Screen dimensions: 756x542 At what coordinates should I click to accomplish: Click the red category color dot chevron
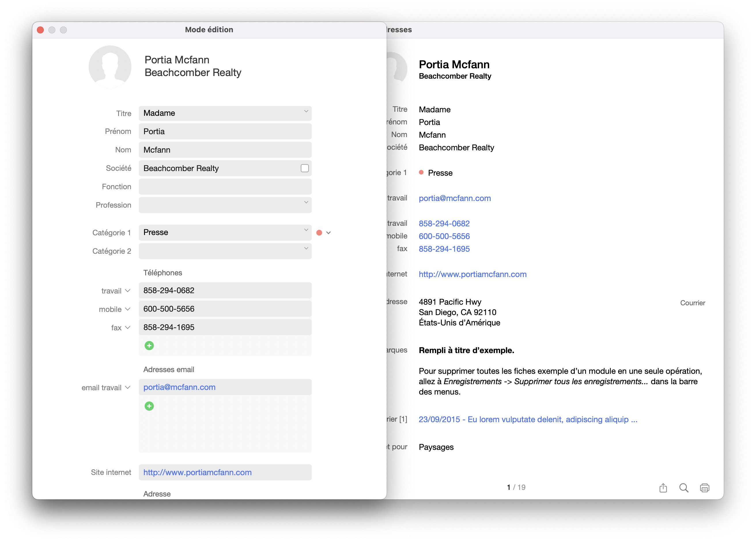coord(328,232)
